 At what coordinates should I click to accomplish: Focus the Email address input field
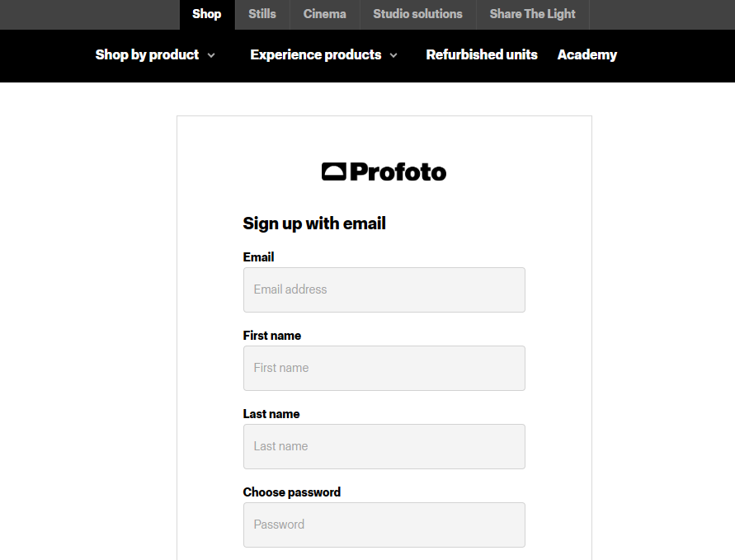pyautogui.click(x=384, y=289)
